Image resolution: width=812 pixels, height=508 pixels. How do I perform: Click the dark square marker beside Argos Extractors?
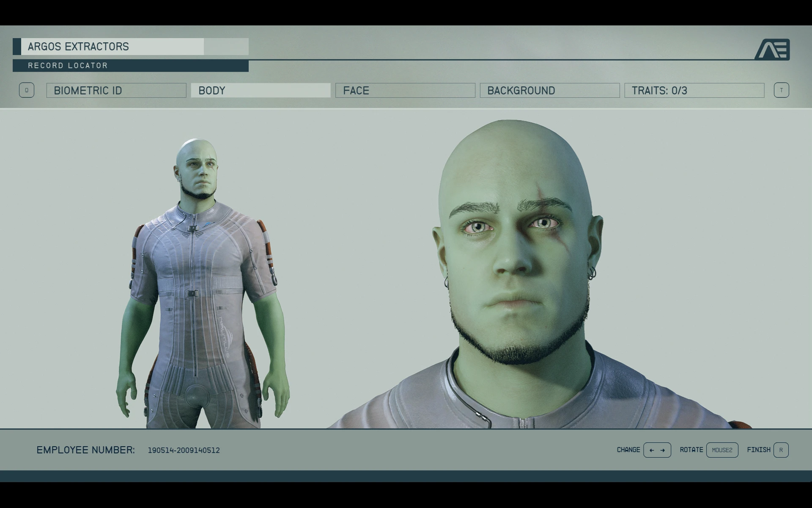(x=17, y=47)
